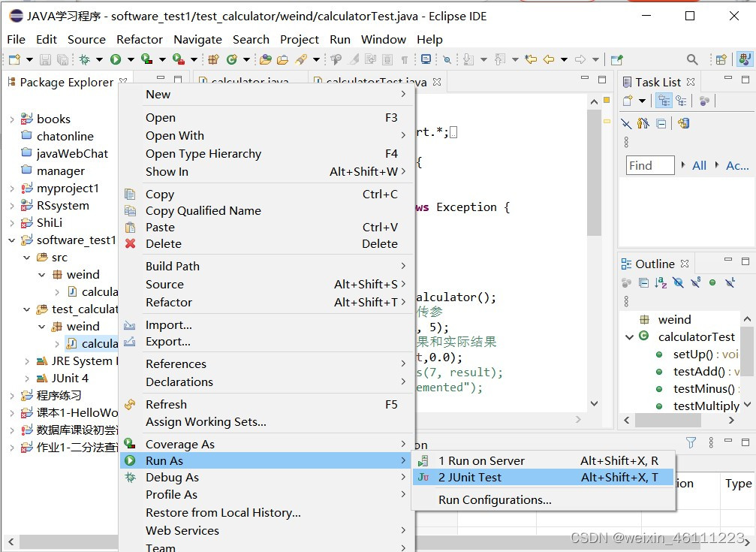Expand the JUnit 4 library node
Screen dimensions: 756x552
pyautogui.click(x=27, y=379)
